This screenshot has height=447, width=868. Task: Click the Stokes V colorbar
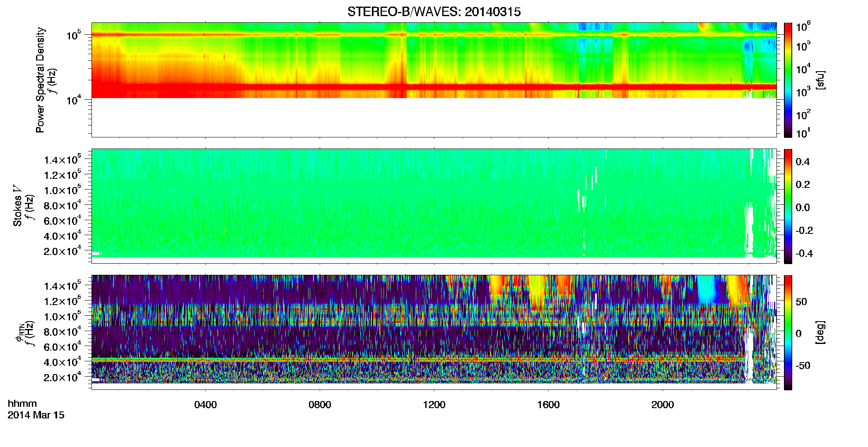click(788, 206)
